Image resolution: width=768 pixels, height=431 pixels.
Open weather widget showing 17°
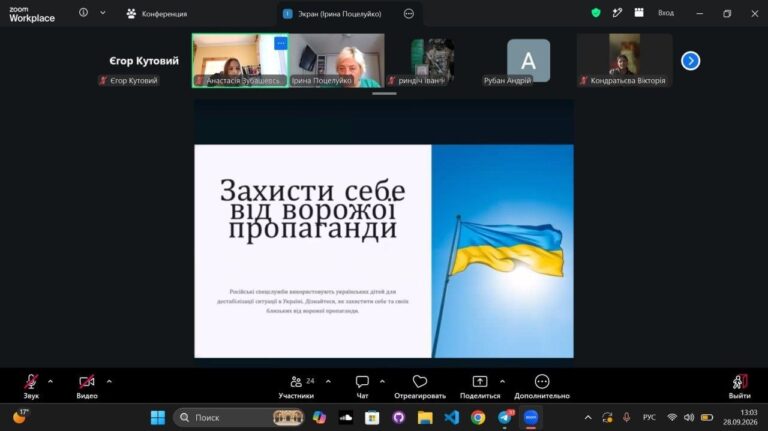[21, 417]
